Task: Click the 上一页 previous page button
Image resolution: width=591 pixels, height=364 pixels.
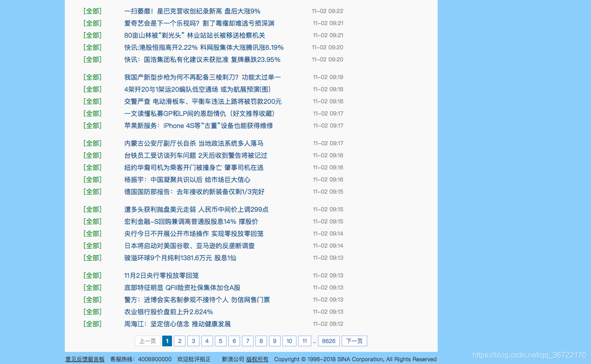Action: (x=147, y=341)
